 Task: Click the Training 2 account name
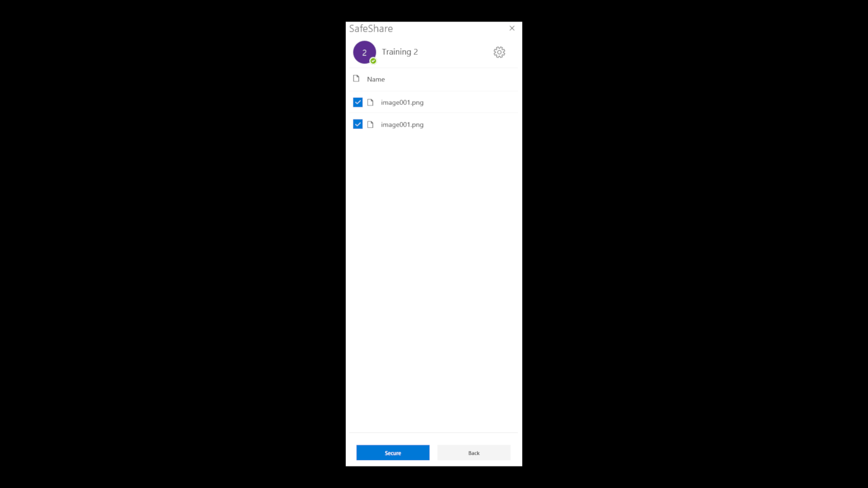click(x=400, y=52)
